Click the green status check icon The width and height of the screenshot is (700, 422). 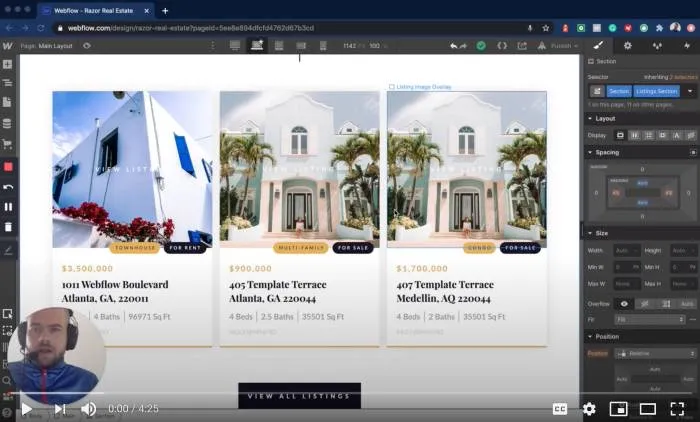(481, 46)
